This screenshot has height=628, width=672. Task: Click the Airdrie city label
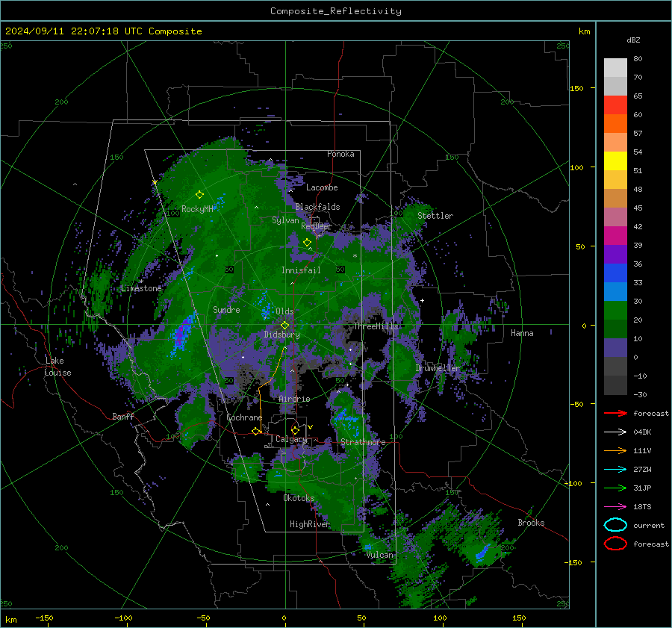click(294, 399)
